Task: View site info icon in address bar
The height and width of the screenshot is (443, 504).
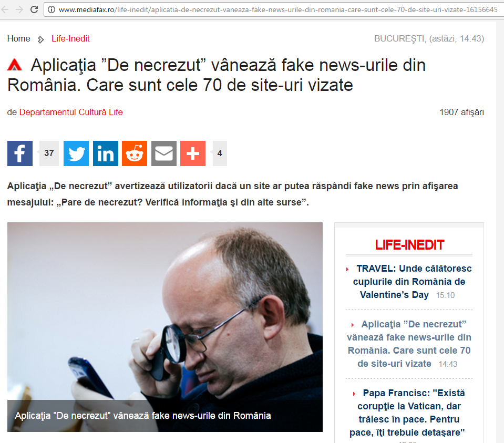Action: (51, 9)
